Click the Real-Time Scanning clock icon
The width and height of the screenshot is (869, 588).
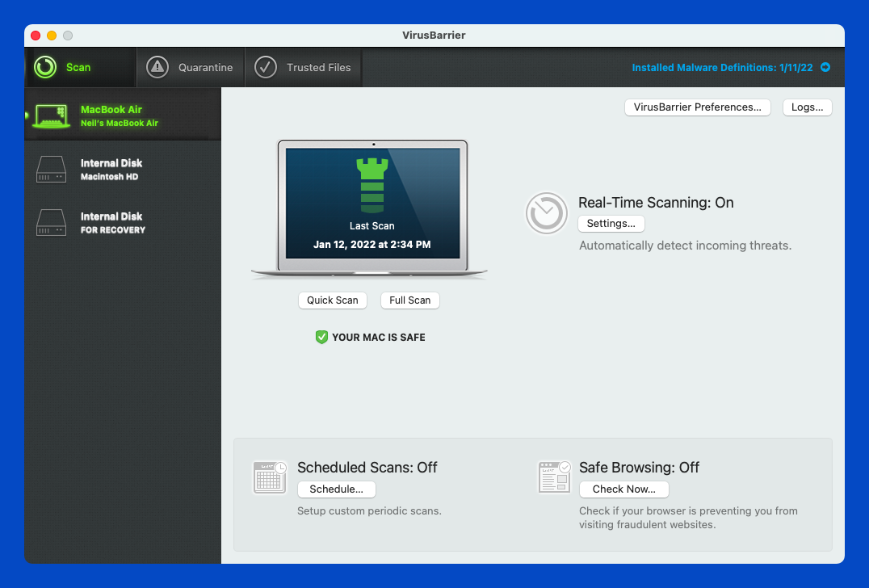[x=547, y=212]
